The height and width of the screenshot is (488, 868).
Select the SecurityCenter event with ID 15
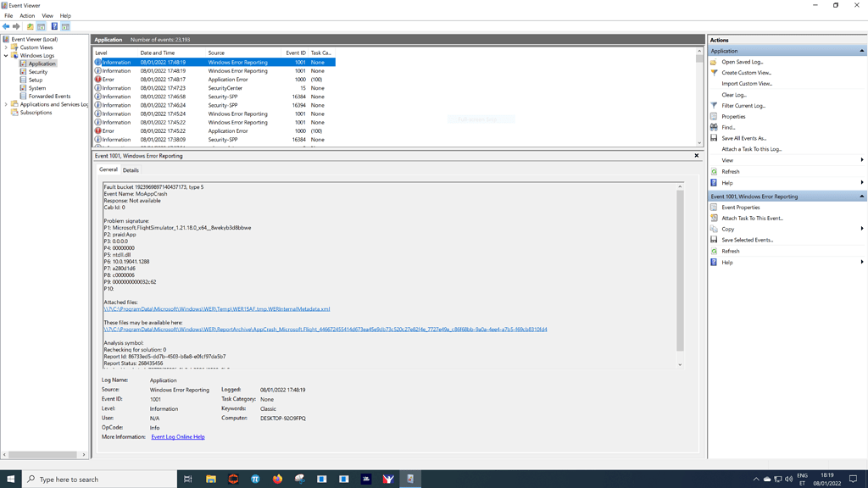(214, 88)
